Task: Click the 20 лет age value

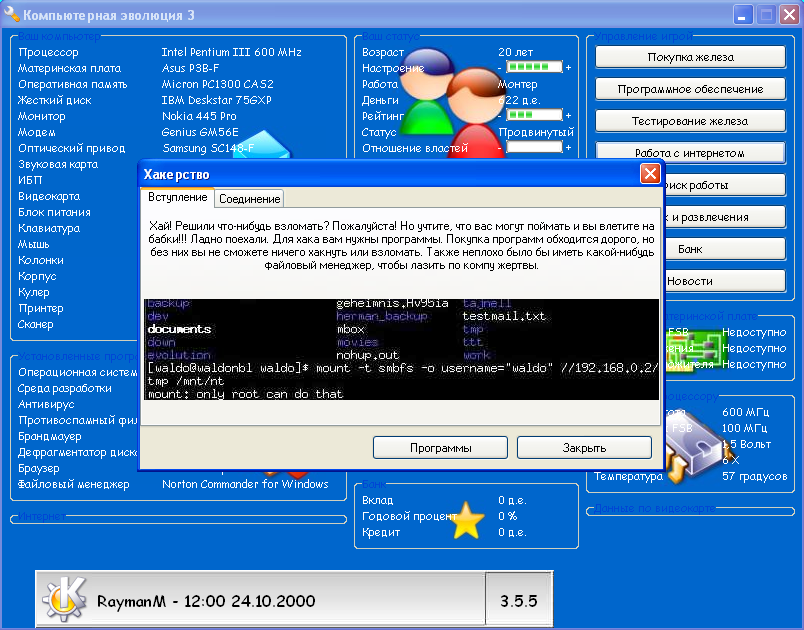Action: 515,52
